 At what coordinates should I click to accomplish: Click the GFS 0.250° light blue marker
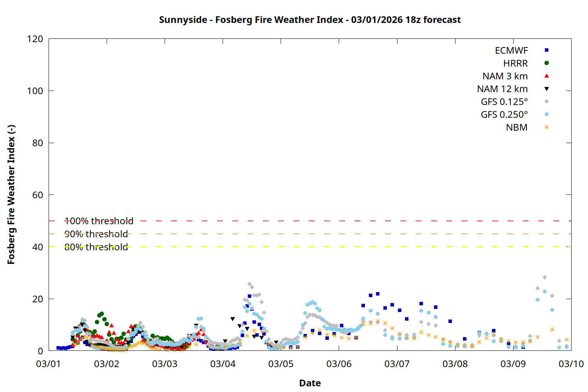coord(546,114)
